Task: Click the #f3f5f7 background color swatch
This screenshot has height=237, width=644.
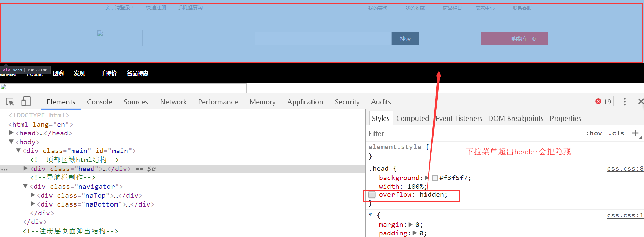Action: click(435, 178)
